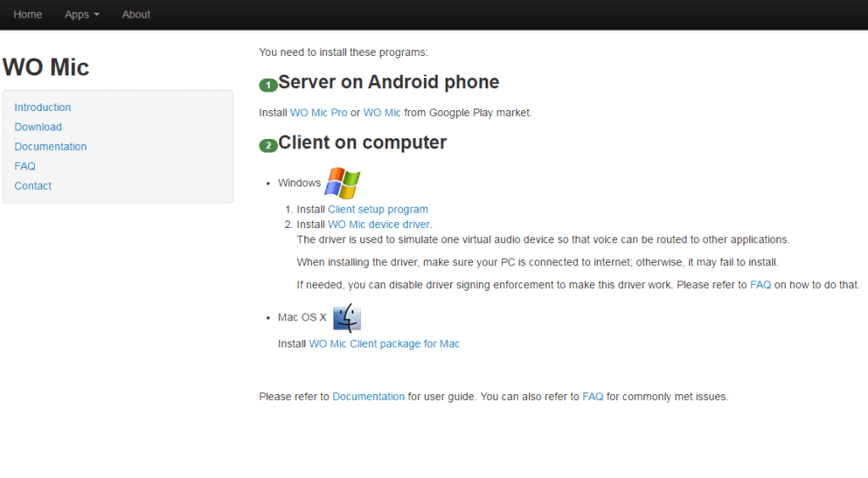Open the Apps dropdown menu
The image size is (868, 478).
click(82, 14)
